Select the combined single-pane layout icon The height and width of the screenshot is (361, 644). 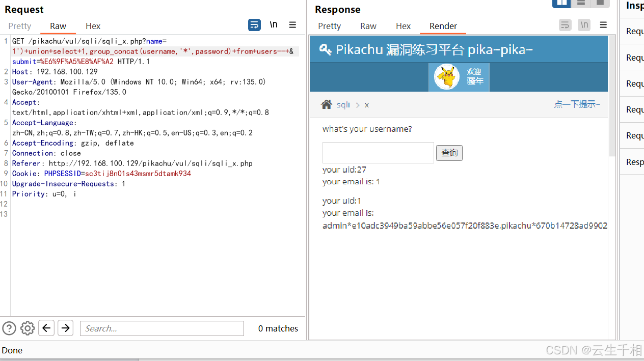[600, 3]
